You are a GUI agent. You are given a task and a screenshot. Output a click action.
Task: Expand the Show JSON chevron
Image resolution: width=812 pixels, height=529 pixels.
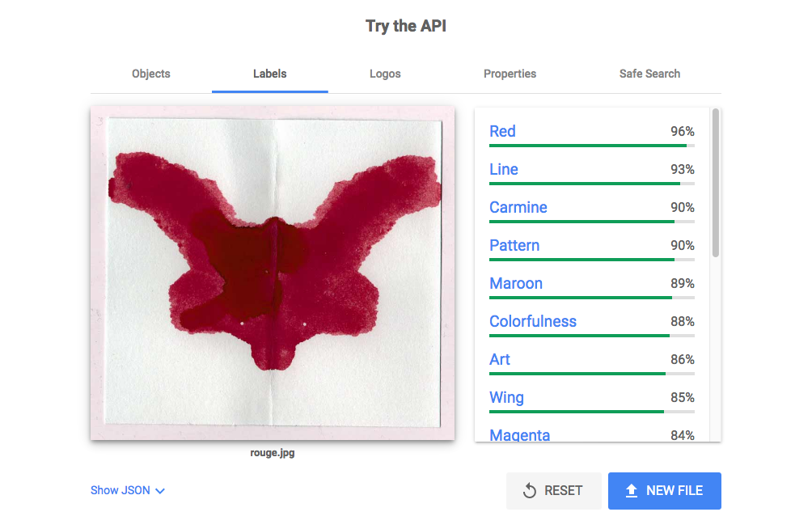[x=160, y=491]
